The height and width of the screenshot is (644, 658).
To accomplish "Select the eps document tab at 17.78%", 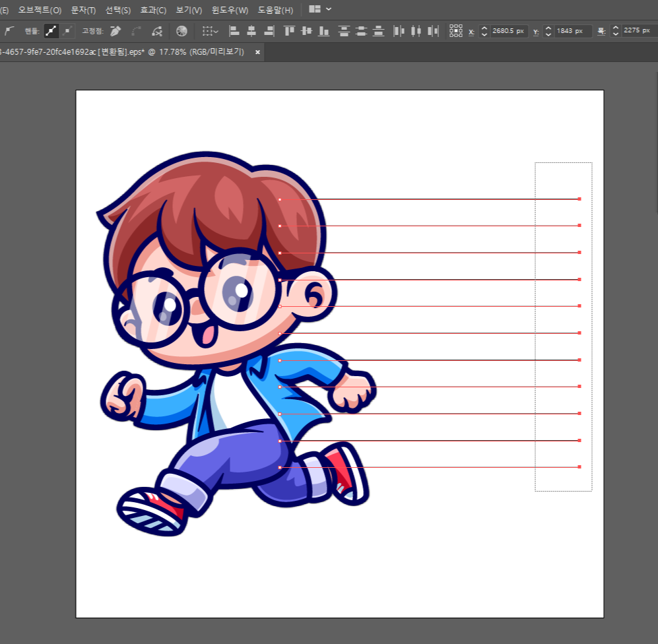I will (121, 52).
